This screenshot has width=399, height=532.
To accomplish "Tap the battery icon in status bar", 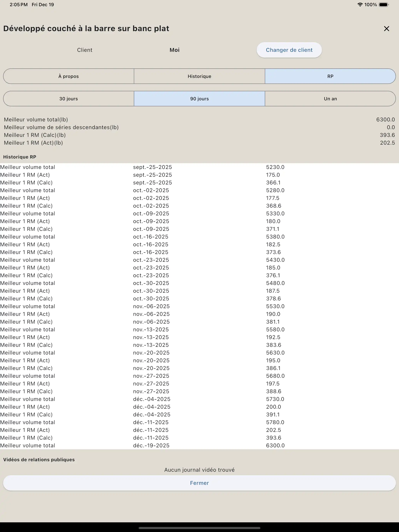I will 384,5.
